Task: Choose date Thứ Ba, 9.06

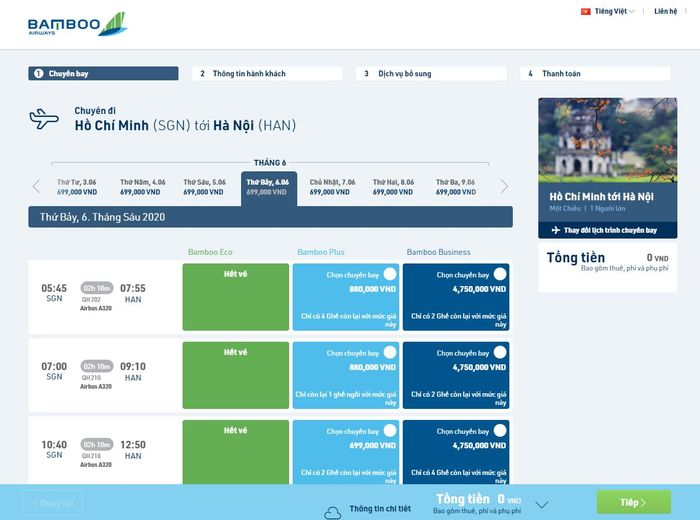Action: coord(455,187)
